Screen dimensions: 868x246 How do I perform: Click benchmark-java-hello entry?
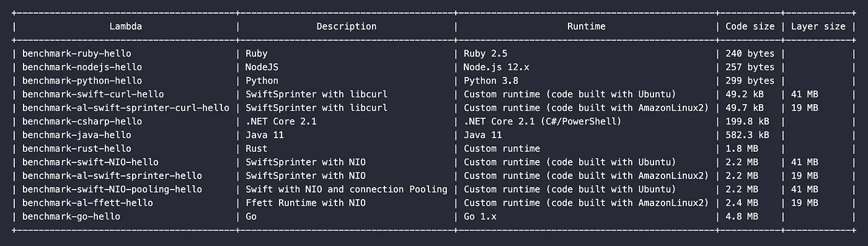pyautogui.click(x=77, y=135)
